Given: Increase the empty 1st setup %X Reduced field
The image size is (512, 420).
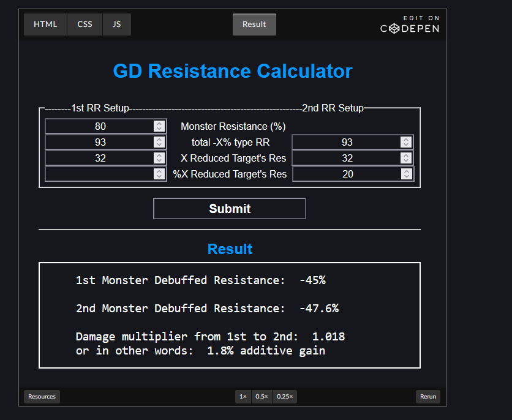Looking at the screenshot, I should click(x=159, y=171).
